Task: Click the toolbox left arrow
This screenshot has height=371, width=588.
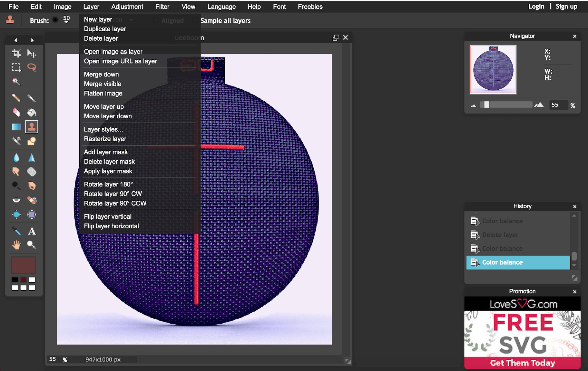Action: 15,40
